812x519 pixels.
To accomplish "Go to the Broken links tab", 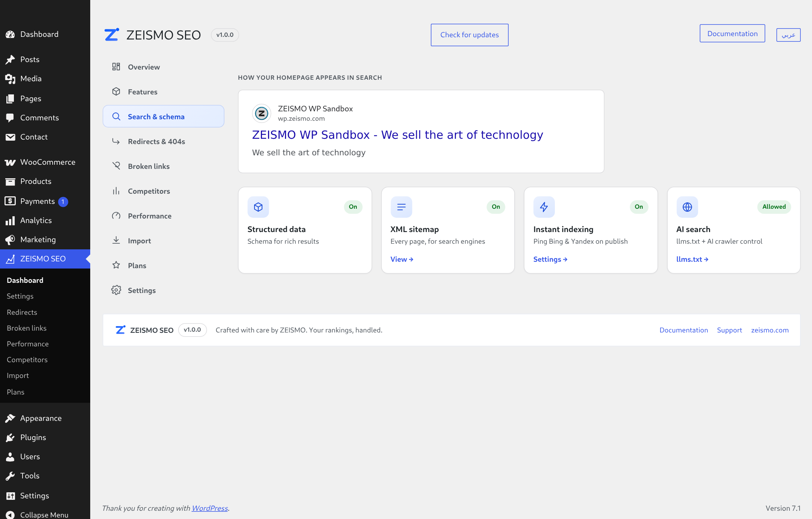I will (164, 166).
